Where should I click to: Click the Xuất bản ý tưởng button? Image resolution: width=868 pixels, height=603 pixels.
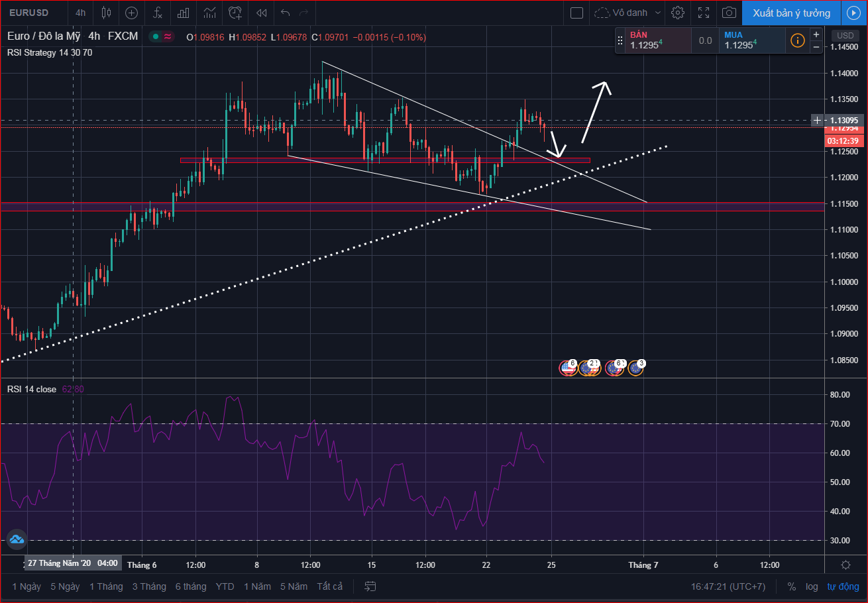[791, 13]
